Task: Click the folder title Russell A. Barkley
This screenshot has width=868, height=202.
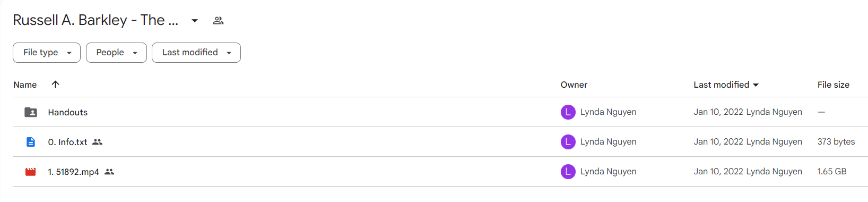Action: point(96,20)
